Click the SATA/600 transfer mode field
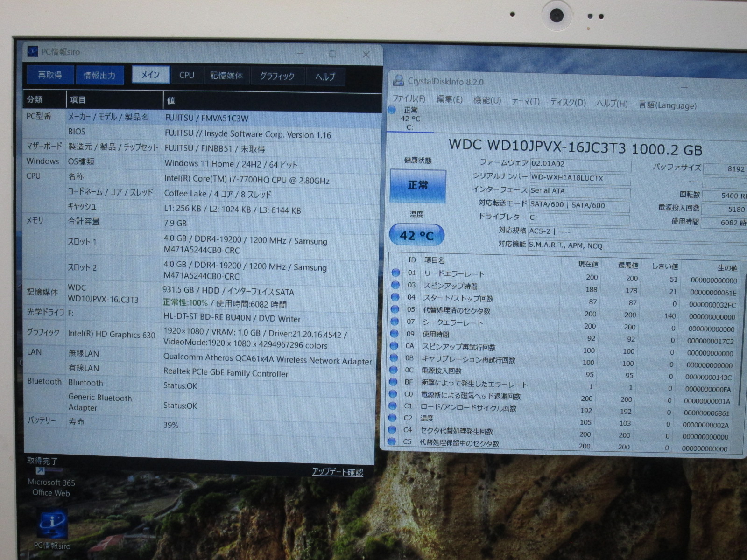Viewport: 747px width, 560px height. 579,205
